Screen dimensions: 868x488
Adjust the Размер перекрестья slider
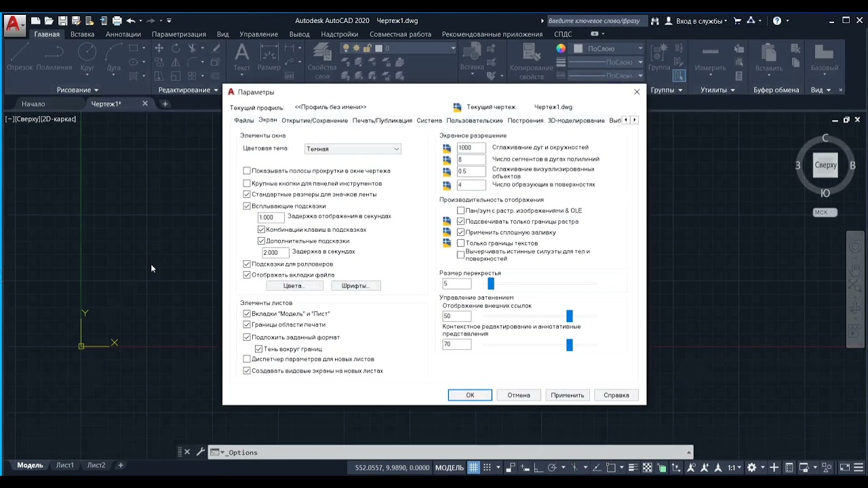click(491, 284)
